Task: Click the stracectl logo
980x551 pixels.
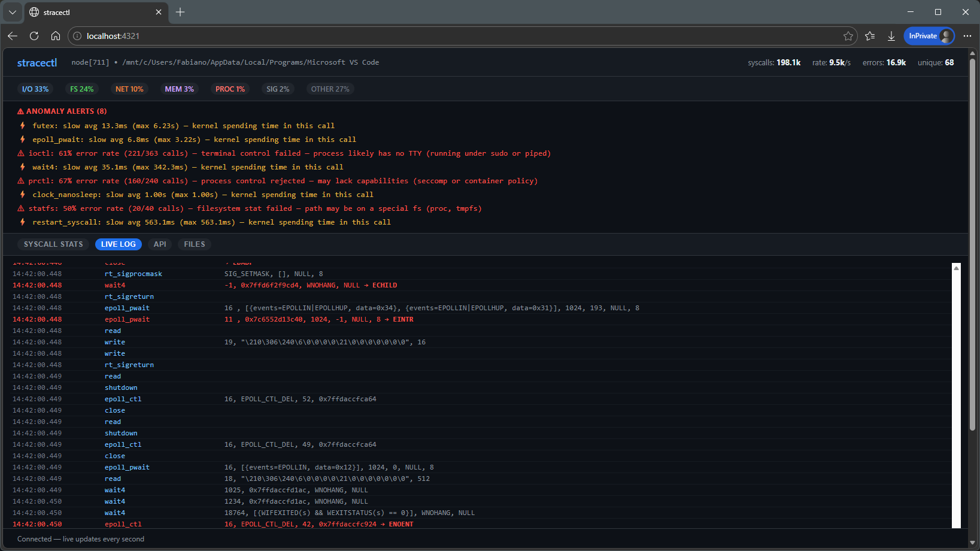Action: pos(37,62)
